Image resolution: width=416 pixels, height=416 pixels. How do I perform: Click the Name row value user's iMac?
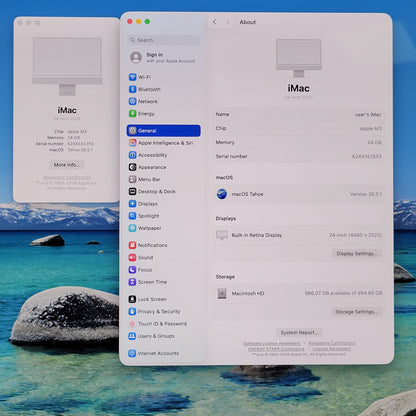[x=368, y=115]
